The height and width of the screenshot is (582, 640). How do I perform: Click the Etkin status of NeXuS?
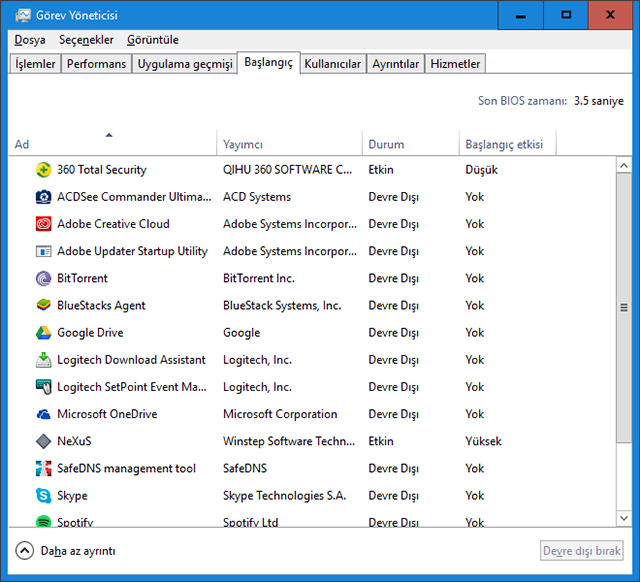[381, 441]
